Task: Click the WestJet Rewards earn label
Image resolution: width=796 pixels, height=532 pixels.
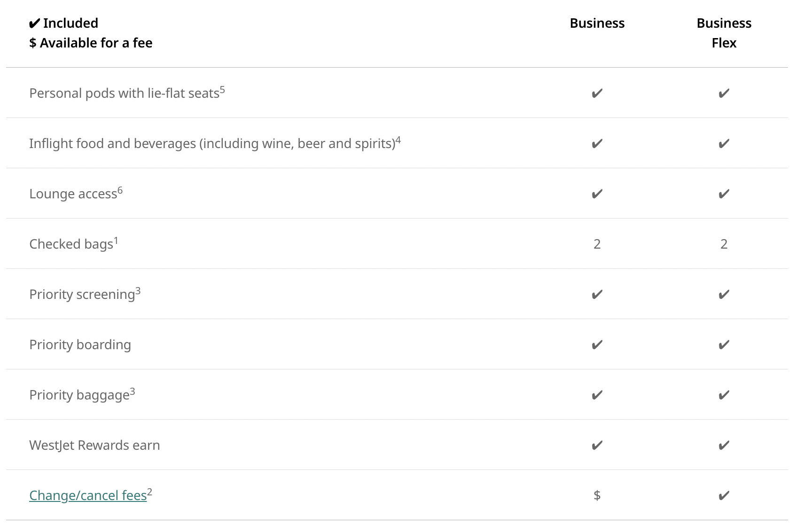Action: click(x=94, y=445)
